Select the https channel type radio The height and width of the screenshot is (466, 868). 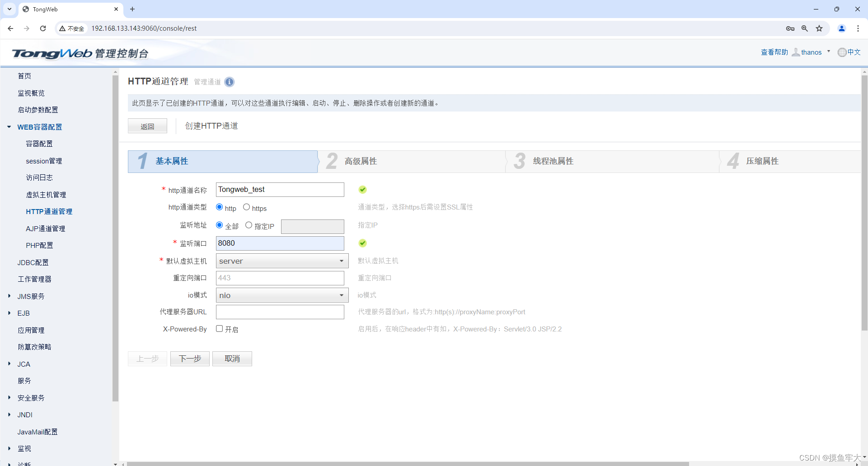[x=246, y=207]
